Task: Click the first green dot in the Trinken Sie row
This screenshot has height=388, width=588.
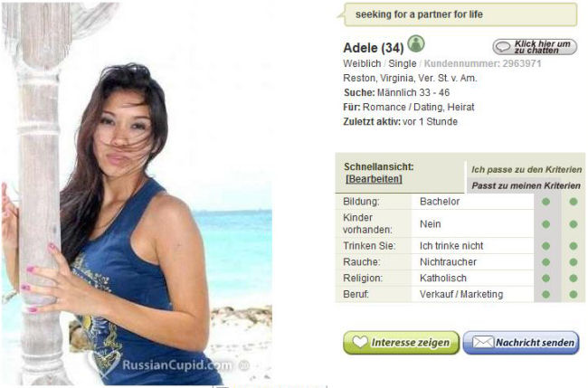Action: point(546,246)
